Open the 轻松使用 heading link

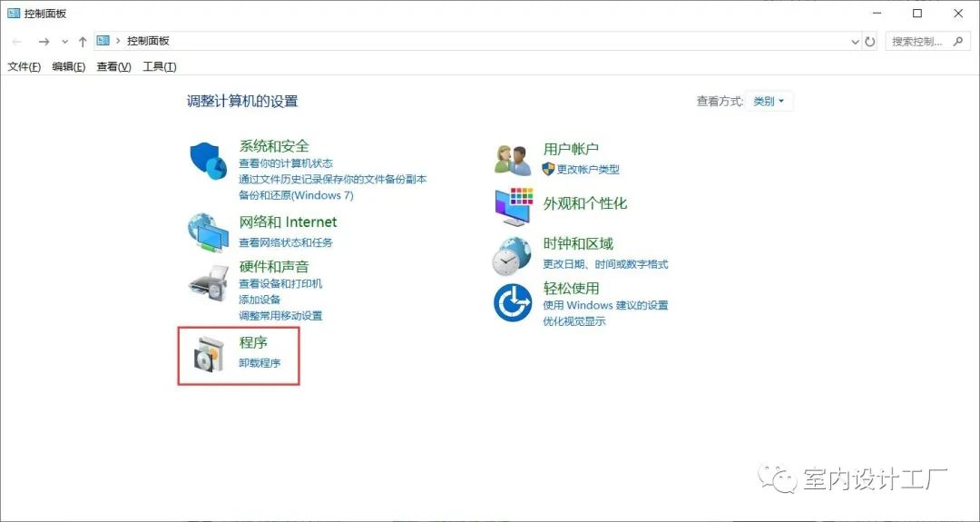click(x=572, y=288)
